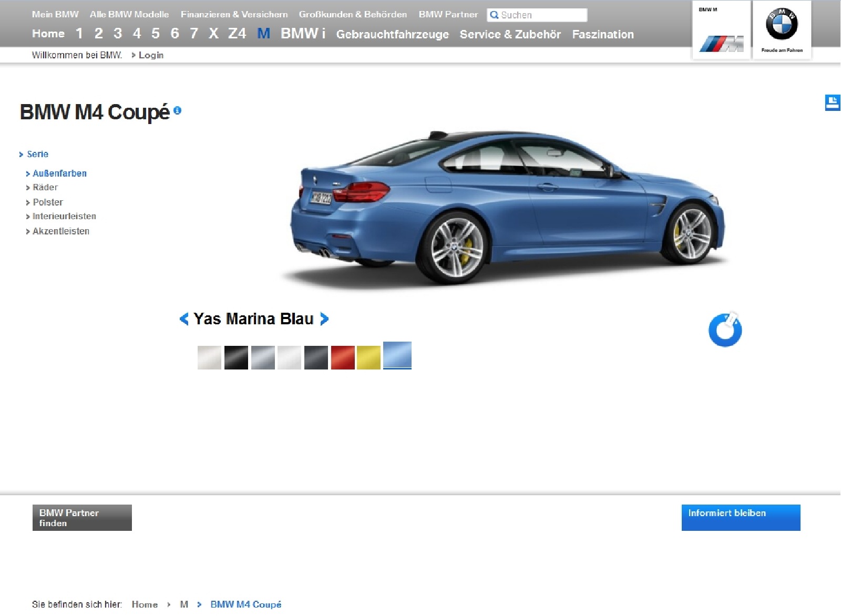Image resolution: width=841 pixels, height=616 pixels.
Task: Select the Yas Marina blue swatch
Action: tap(397, 355)
